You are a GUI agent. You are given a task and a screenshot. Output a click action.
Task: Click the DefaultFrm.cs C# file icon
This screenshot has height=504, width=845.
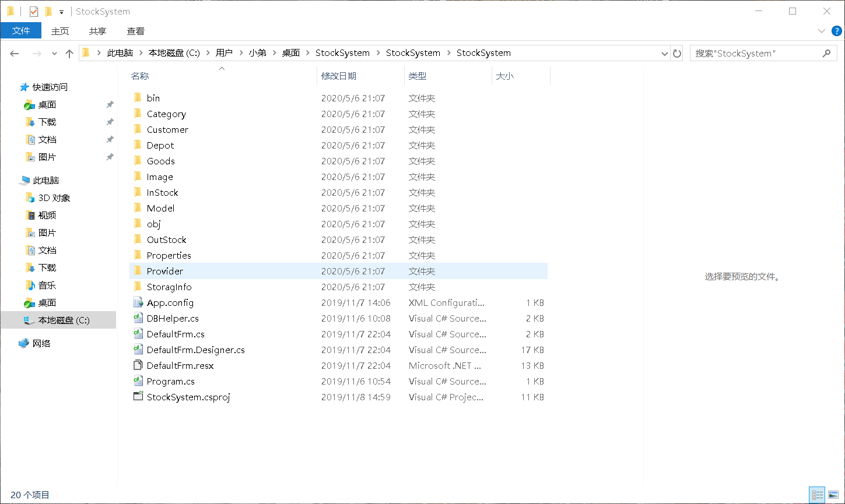(x=138, y=334)
